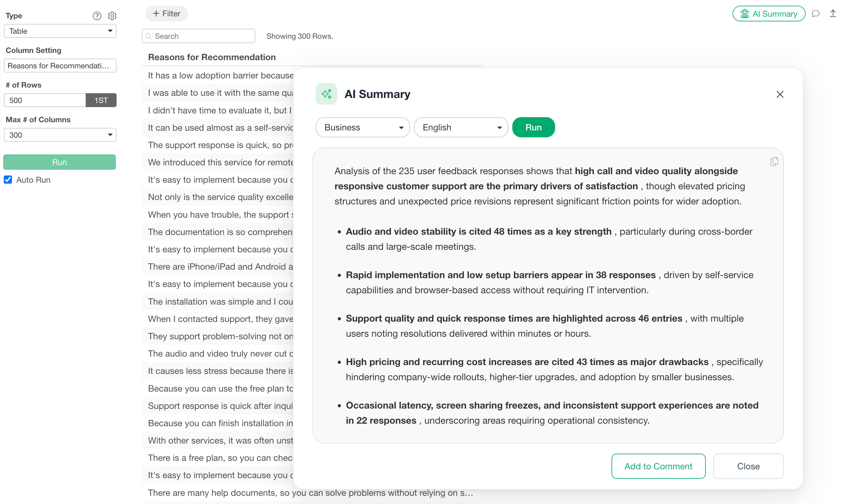Select row 'There are many help documents, so you'
Viewport: 845px width, 504px height.
coord(312,493)
